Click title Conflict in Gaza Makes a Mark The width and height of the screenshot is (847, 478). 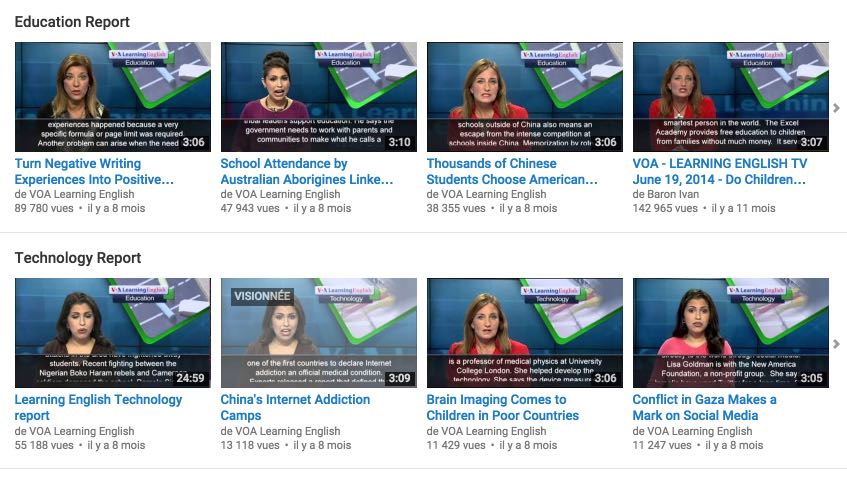(704, 407)
